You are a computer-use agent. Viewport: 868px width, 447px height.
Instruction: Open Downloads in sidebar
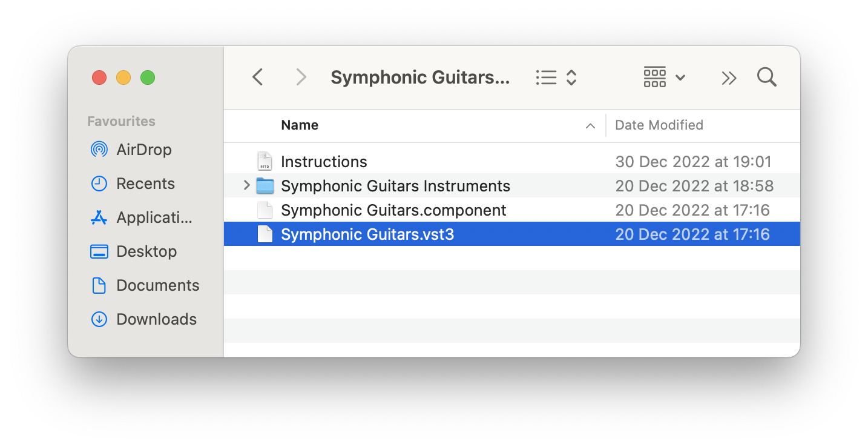click(x=156, y=319)
